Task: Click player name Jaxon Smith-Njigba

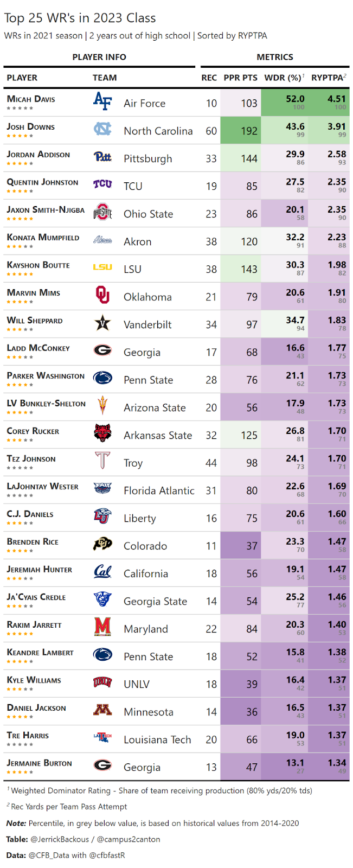Action: pyautogui.click(x=46, y=209)
